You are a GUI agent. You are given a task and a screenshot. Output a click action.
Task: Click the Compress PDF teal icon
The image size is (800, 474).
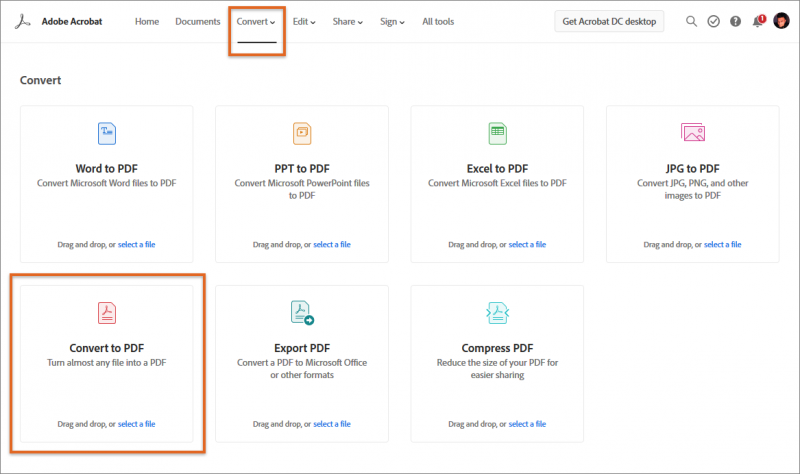click(x=497, y=313)
